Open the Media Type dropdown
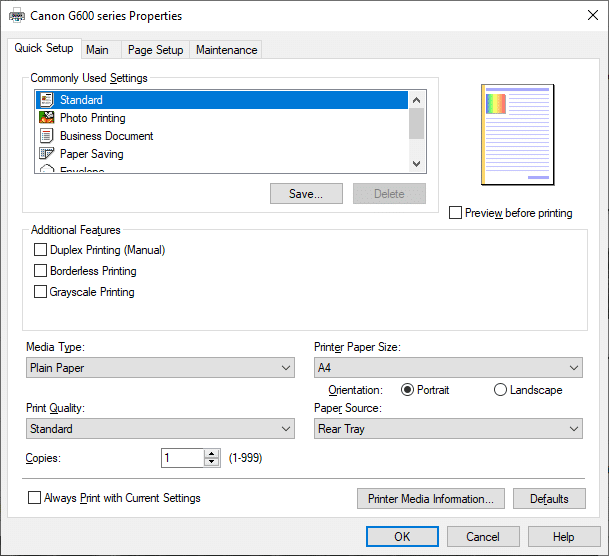The image size is (609, 556). [160, 368]
